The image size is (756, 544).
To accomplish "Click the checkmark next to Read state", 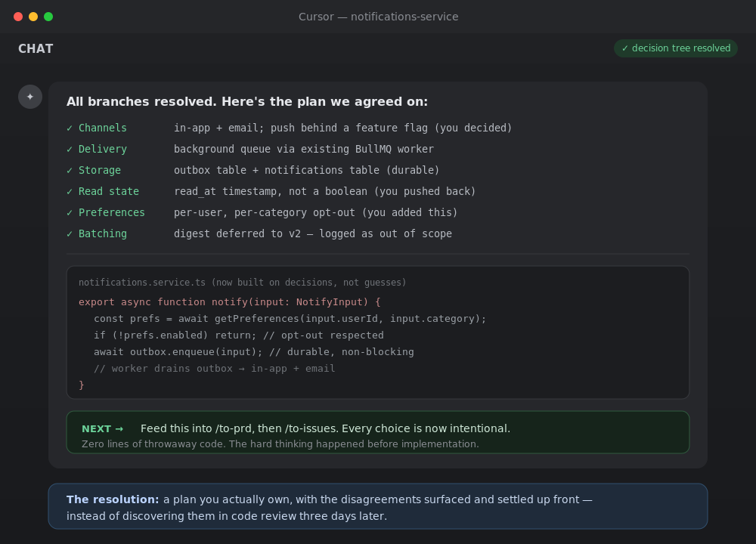I will tap(70, 192).
